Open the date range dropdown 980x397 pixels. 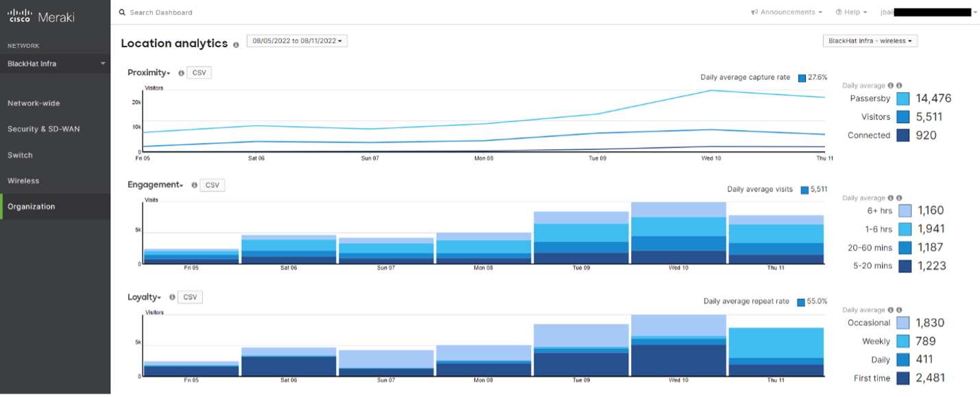point(297,41)
